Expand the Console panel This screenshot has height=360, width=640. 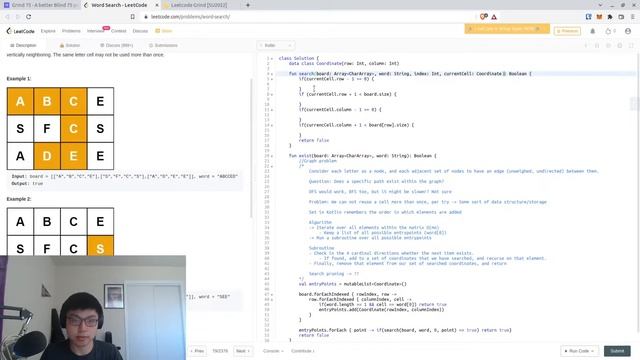[x=273, y=351]
